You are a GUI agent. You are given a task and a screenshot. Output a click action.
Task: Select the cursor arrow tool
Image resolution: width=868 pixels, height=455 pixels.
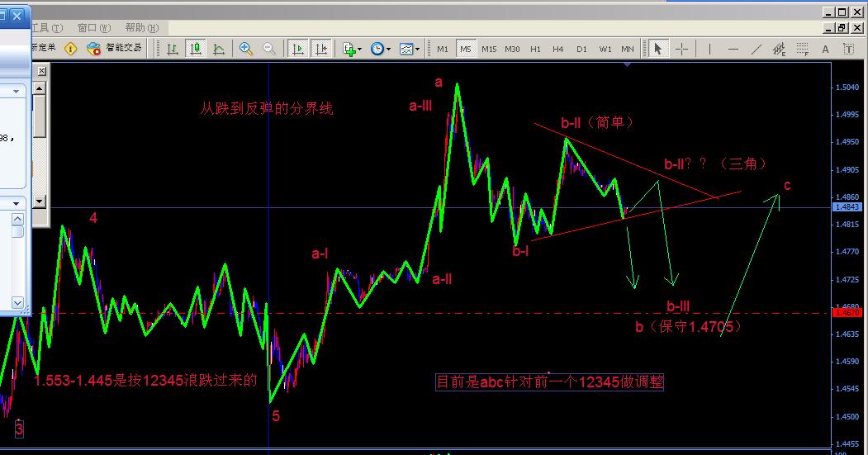click(x=657, y=49)
